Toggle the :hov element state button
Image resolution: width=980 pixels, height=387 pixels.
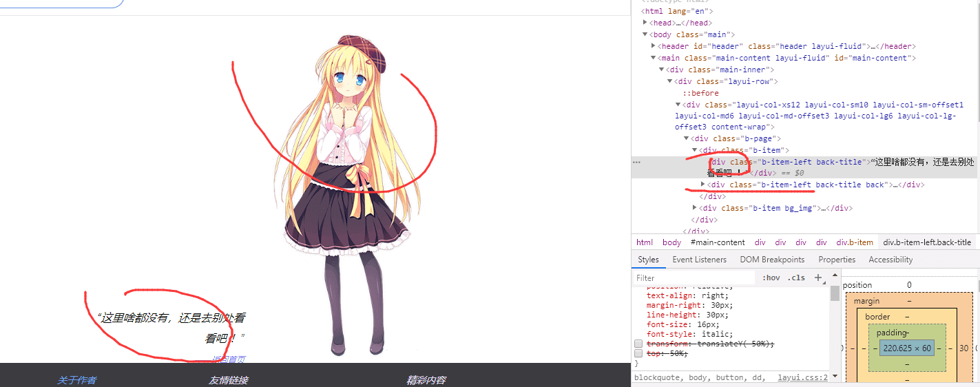(771, 278)
